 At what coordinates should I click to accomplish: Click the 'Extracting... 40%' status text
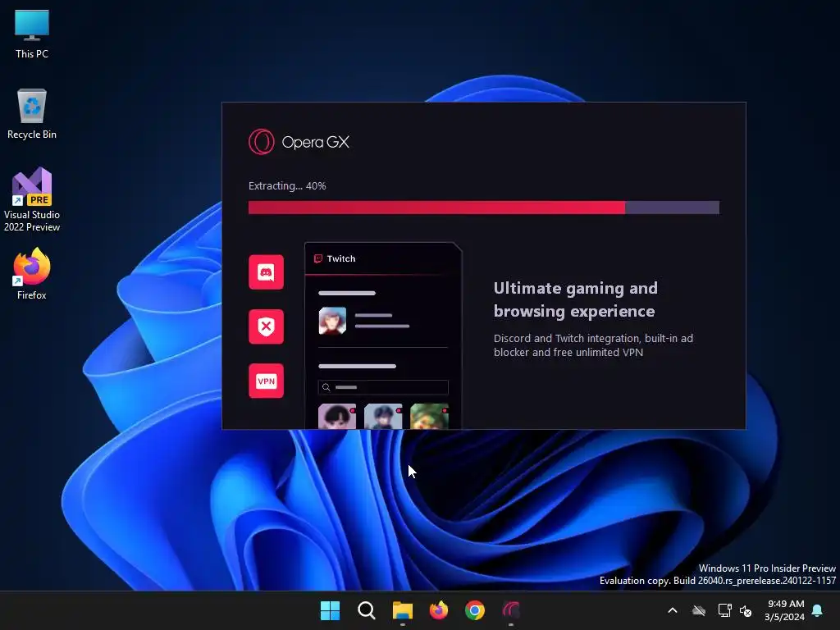pyautogui.click(x=287, y=186)
